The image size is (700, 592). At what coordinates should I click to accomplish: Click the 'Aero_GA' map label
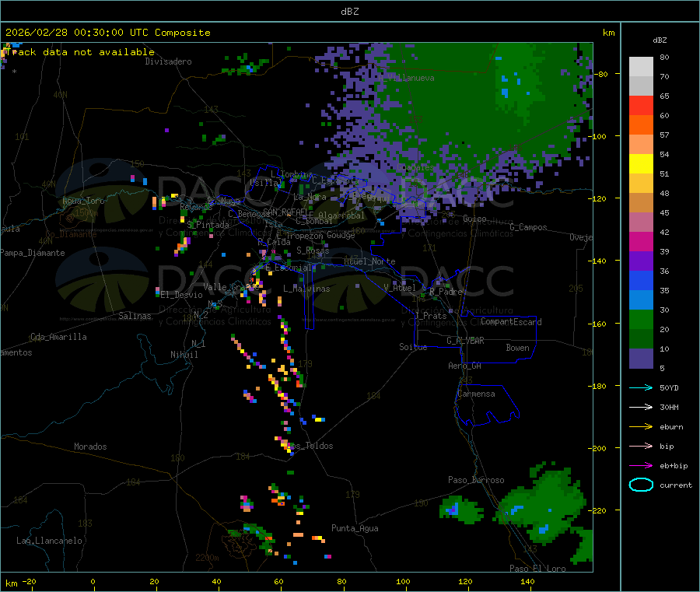pyautogui.click(x=464, y=366)
